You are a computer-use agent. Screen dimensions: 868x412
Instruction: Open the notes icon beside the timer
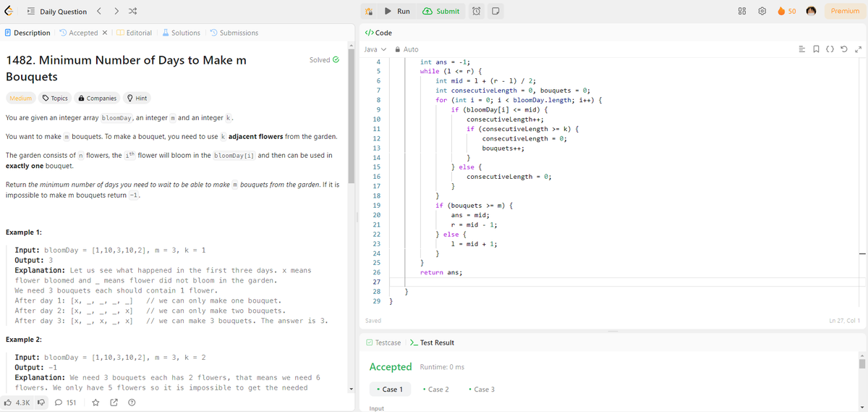click(495, 12)
